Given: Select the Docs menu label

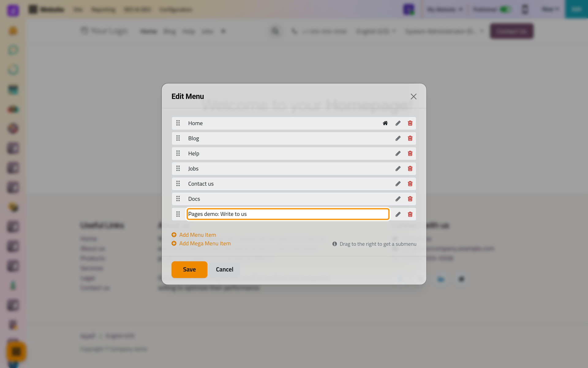Looking at the screenshot, I should (194, 199).
